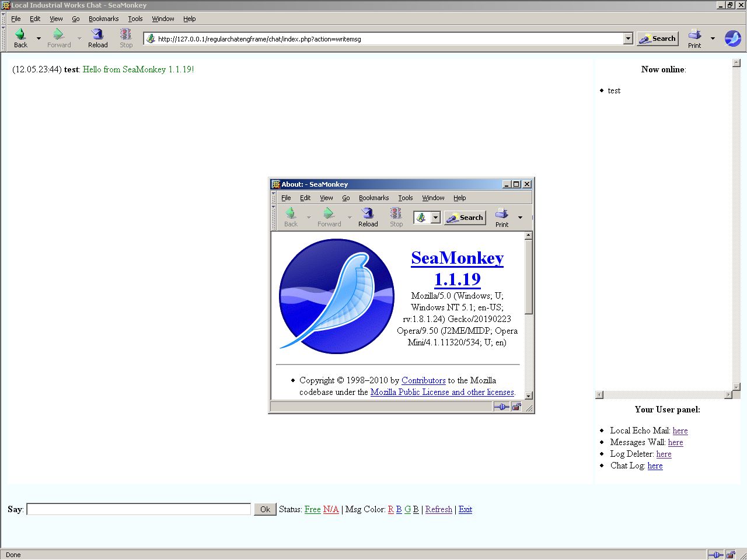The height and width of the screenshot is (560, 747).
Task: Open the Tools menu in the About window
Action: coord(405,198)
